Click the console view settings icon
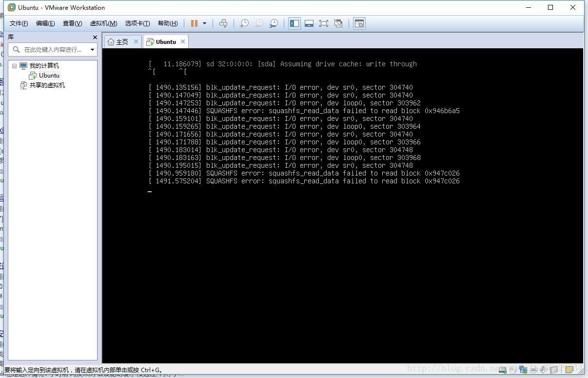 click(359, 23)
